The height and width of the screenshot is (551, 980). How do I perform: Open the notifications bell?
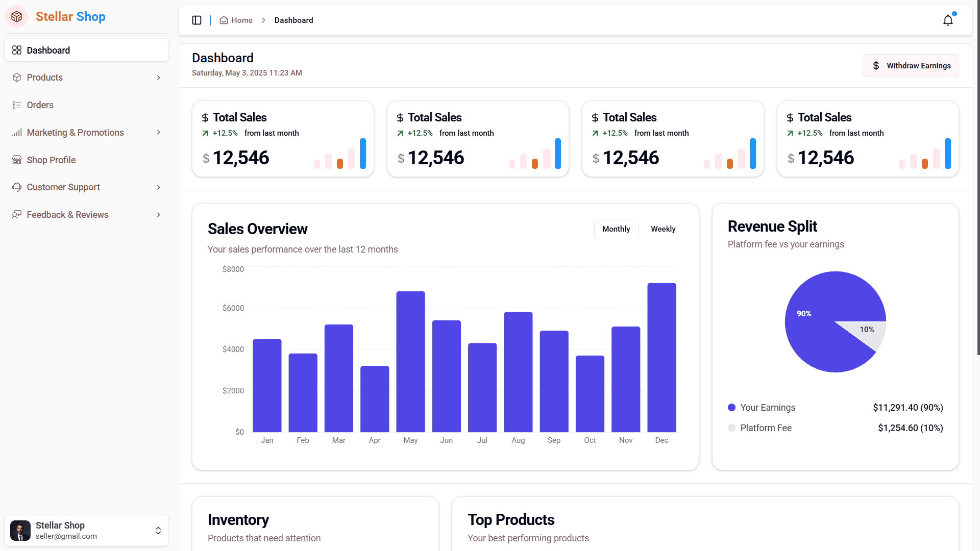point(948,20)
